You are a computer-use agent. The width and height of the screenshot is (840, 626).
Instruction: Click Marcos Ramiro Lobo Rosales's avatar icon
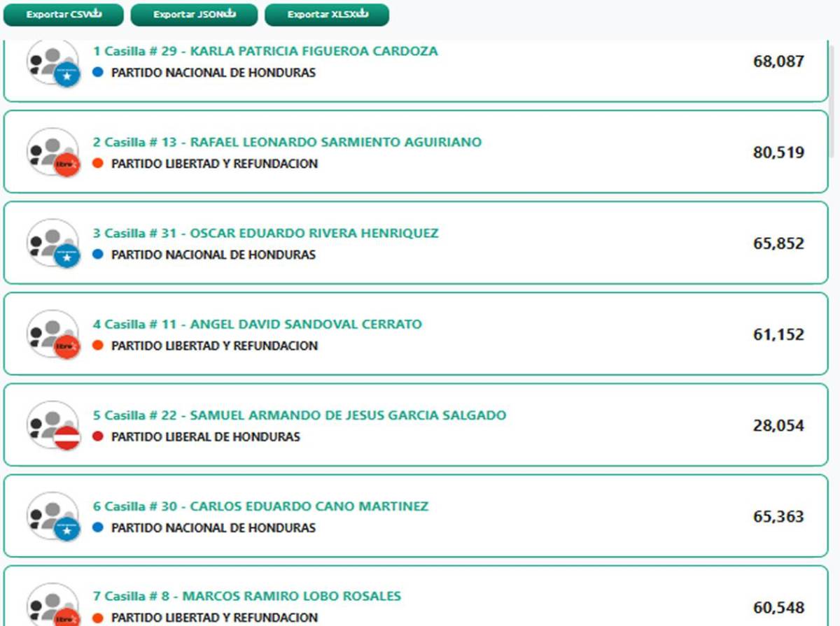pyautogui.click(x=53, y=605)
